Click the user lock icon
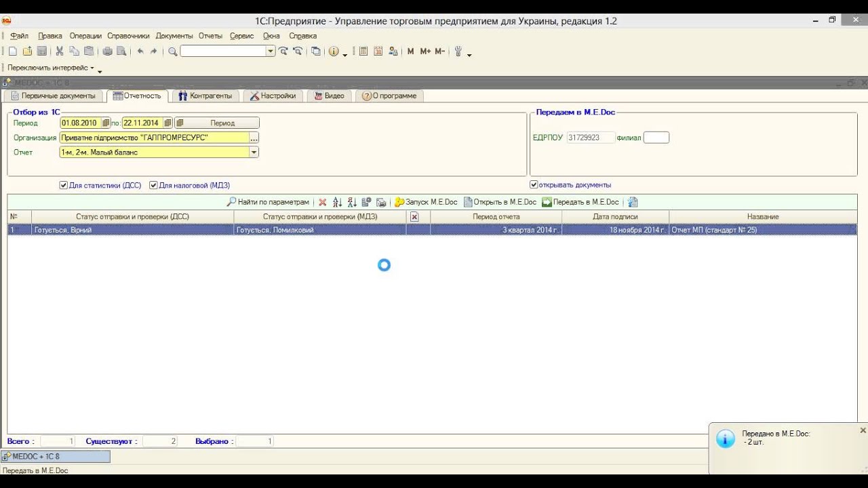 (393, 52)
